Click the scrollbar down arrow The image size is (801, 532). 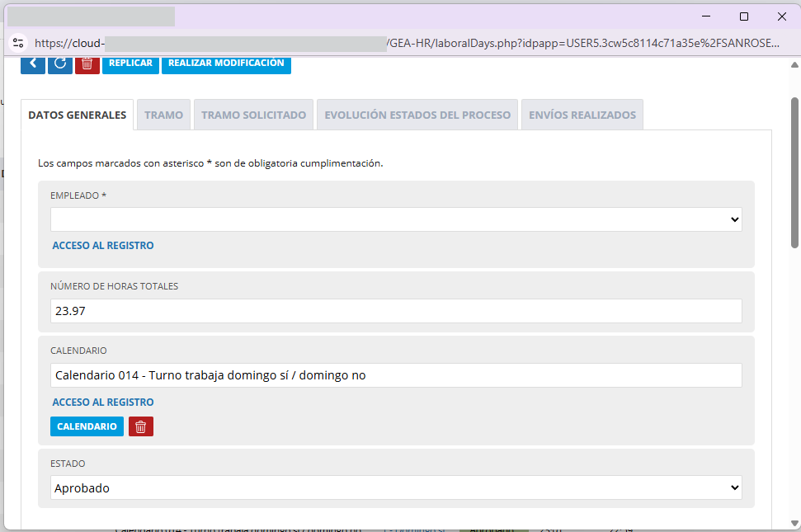pos(794,525)
